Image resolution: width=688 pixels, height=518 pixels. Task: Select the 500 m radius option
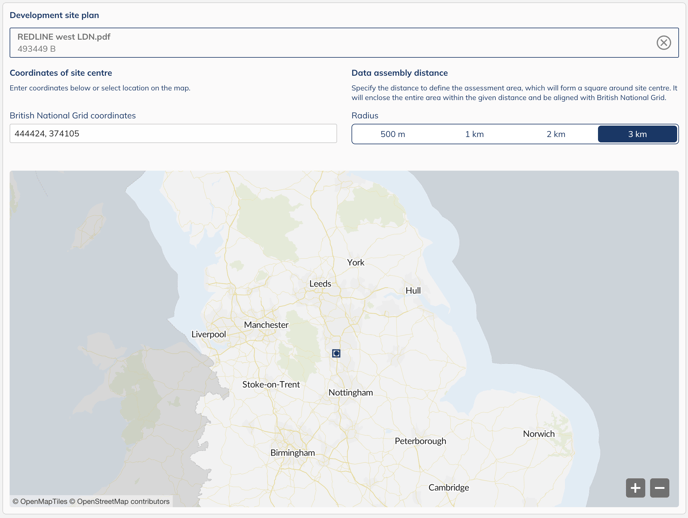(393, 134)
